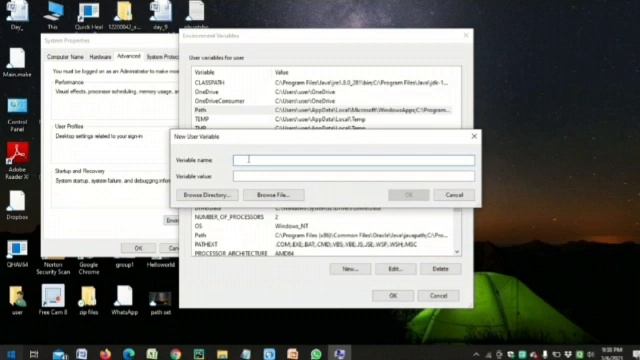Select the This PC desktop icon
This screenshot has height=360, width=640.
53,16
